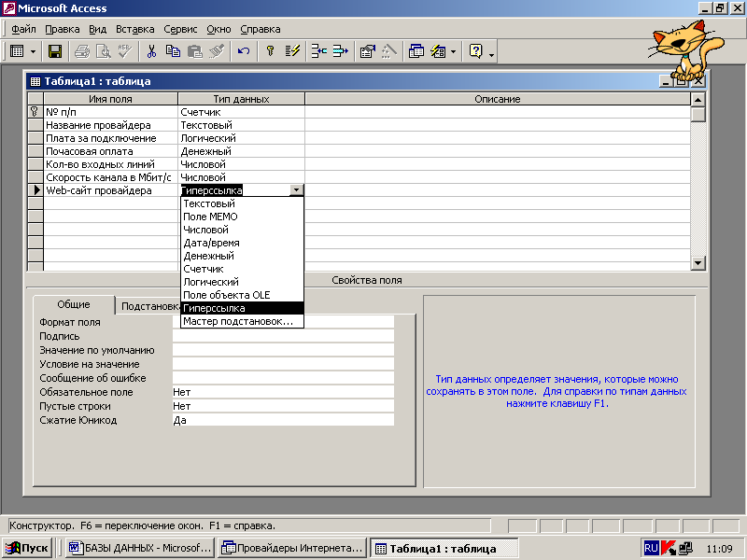The height and width of the screenshot is (560, 747).
Task: Click the Spelling check icon
Action: [125, 51]
